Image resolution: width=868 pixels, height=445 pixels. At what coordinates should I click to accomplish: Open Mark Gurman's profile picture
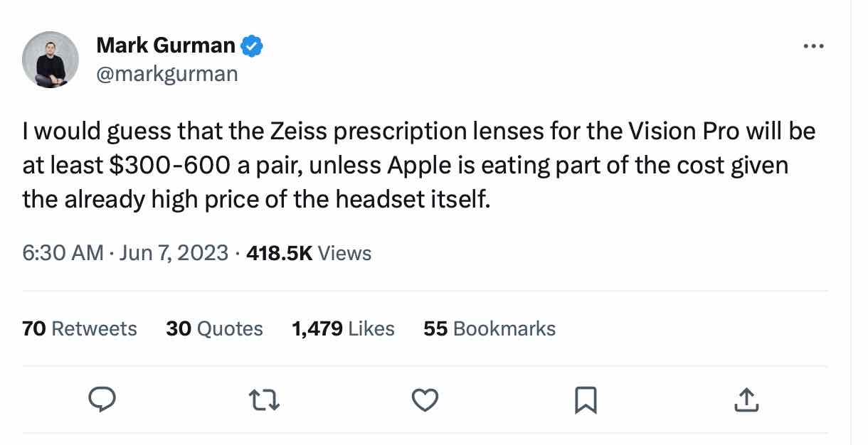50,60
